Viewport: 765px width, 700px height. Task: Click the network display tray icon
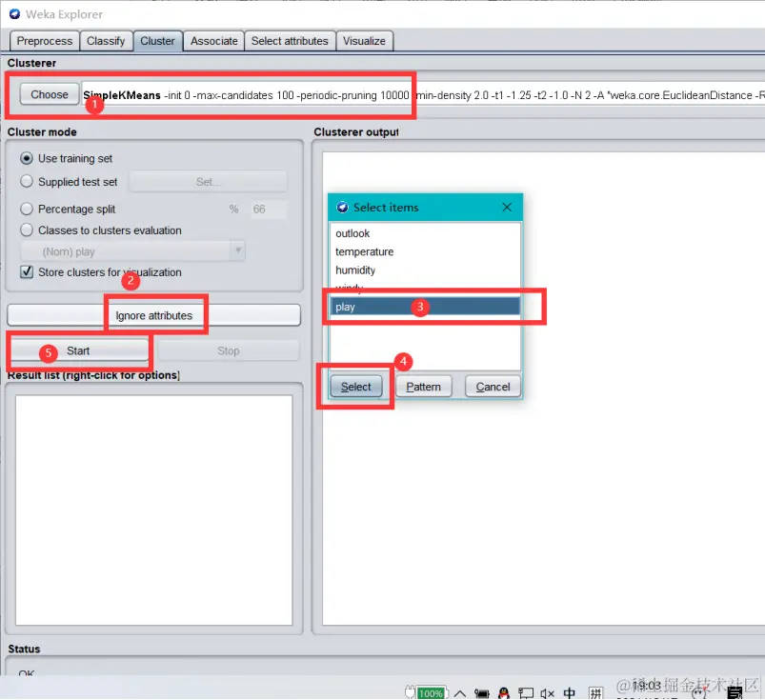(x=526, y=693)
